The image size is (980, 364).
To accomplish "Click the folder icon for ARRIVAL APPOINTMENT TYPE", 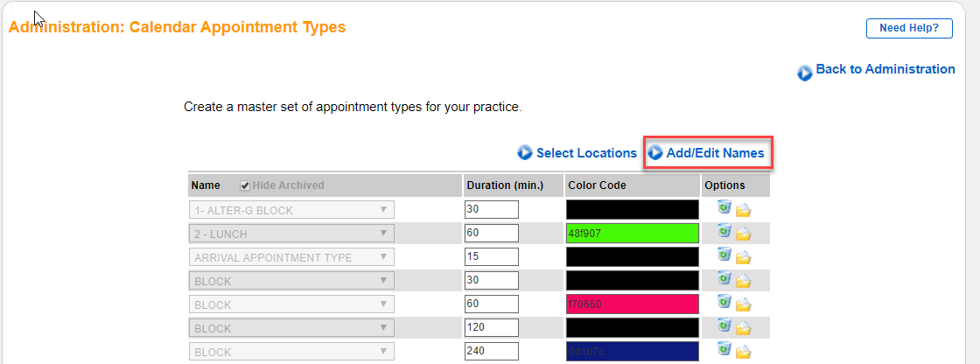I will pyautogui.click(x=744, y=257).
